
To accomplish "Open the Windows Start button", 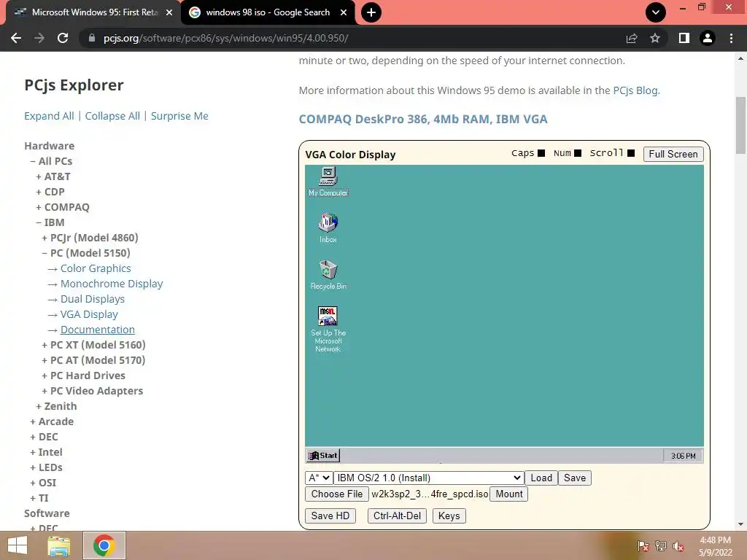I will click(x=18, y=545).
